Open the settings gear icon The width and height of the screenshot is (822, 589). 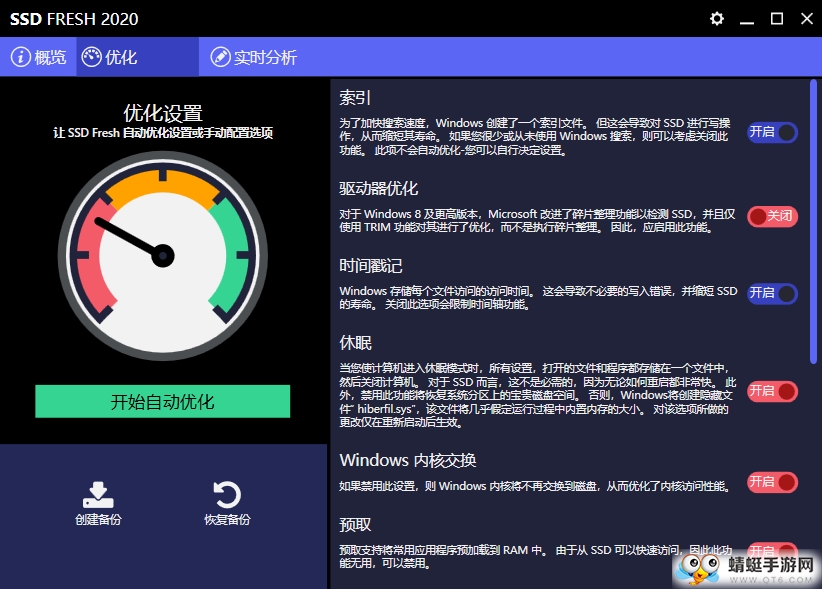click(717, 19)
